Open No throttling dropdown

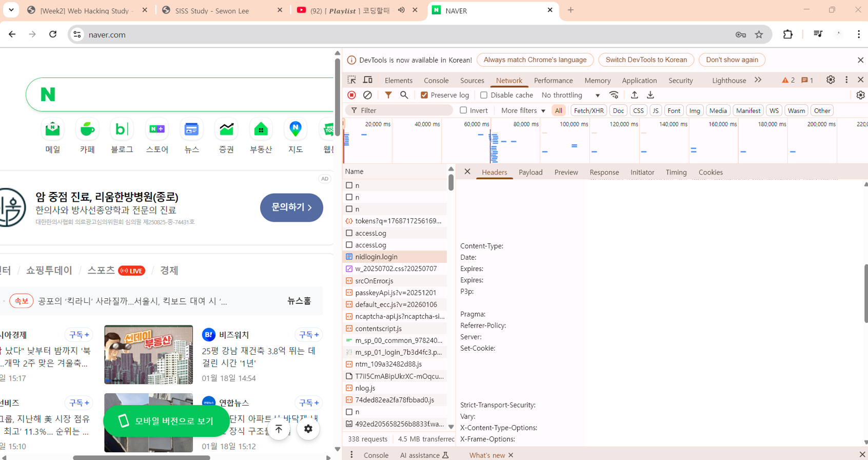coord(570,95)
